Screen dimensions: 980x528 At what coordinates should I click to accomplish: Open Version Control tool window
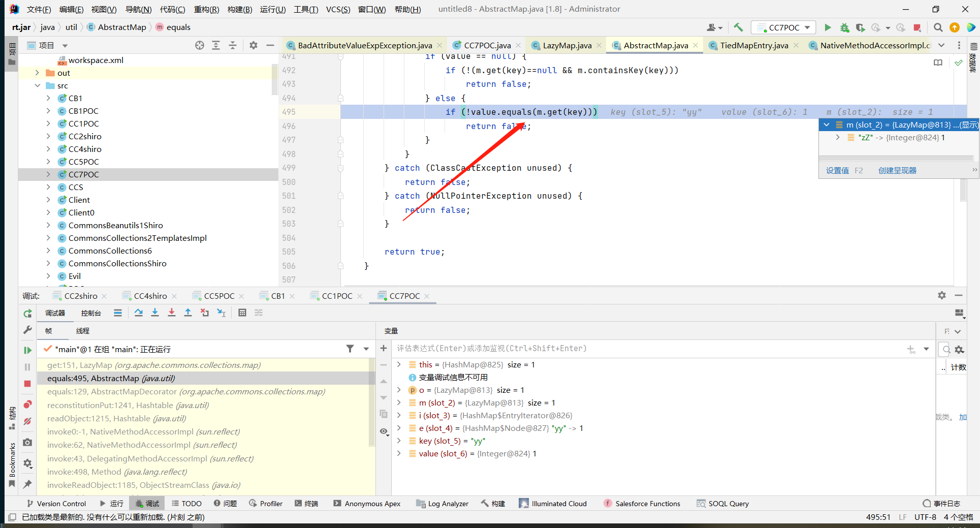point(56,504)
